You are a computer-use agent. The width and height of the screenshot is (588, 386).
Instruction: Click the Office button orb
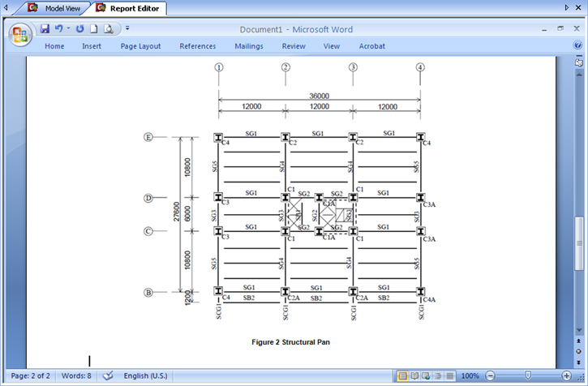[20, 36]
